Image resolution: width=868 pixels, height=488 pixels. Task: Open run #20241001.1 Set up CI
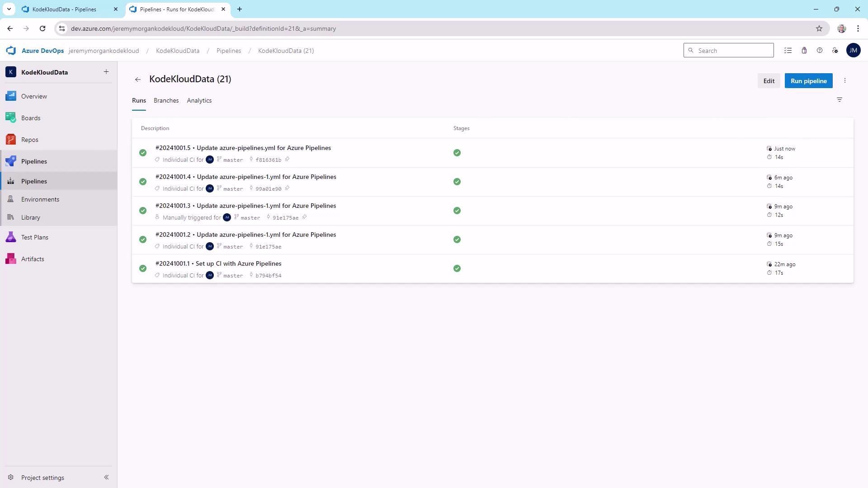(218, 263)
